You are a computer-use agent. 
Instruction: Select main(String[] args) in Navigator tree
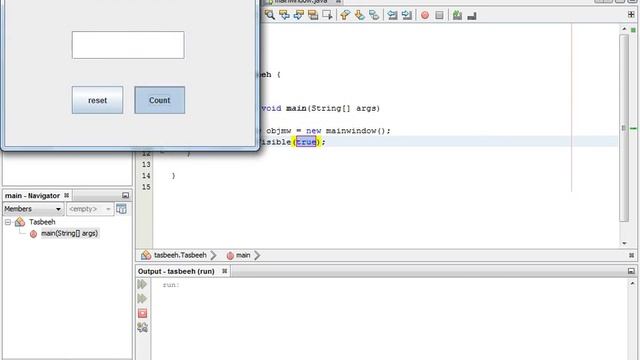(x=69, y=233)
